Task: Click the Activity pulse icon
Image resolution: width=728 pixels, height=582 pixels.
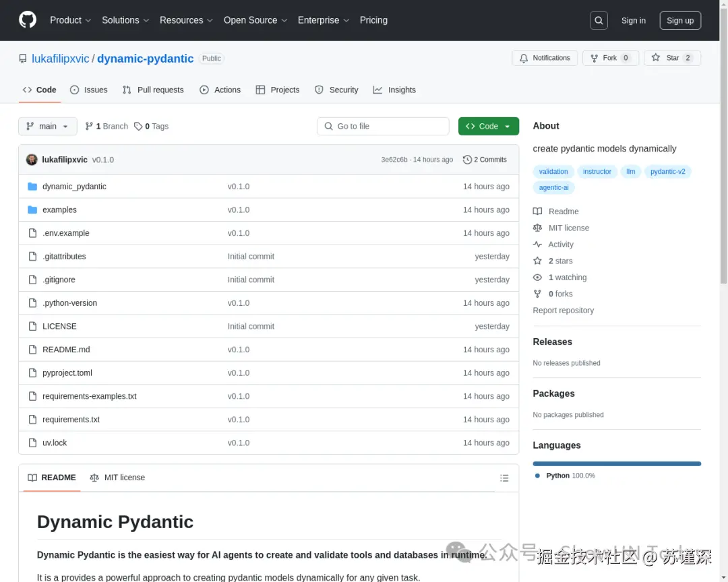Action: click(x=537, y=245)
